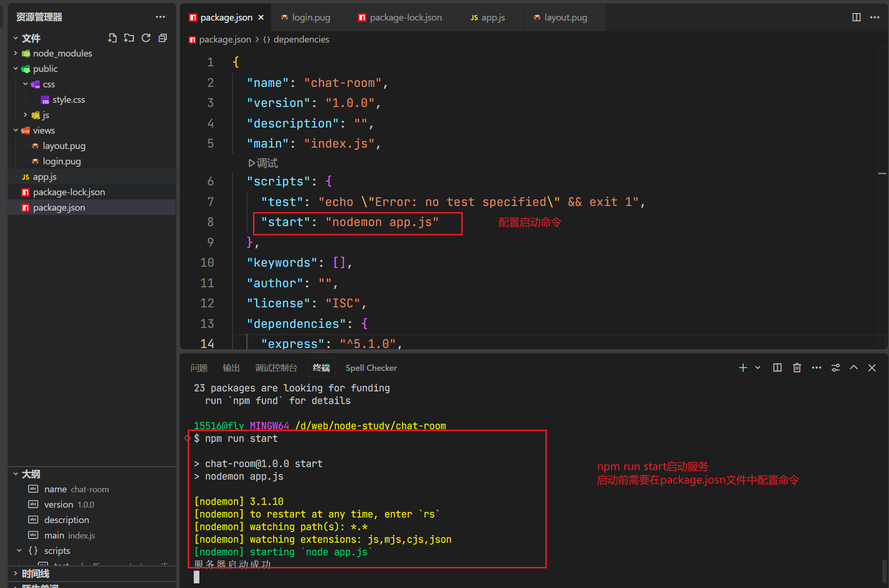Click the "start" script key in editor
The width and height of the screenshot is (889, 588).
[x=286, y=222]
